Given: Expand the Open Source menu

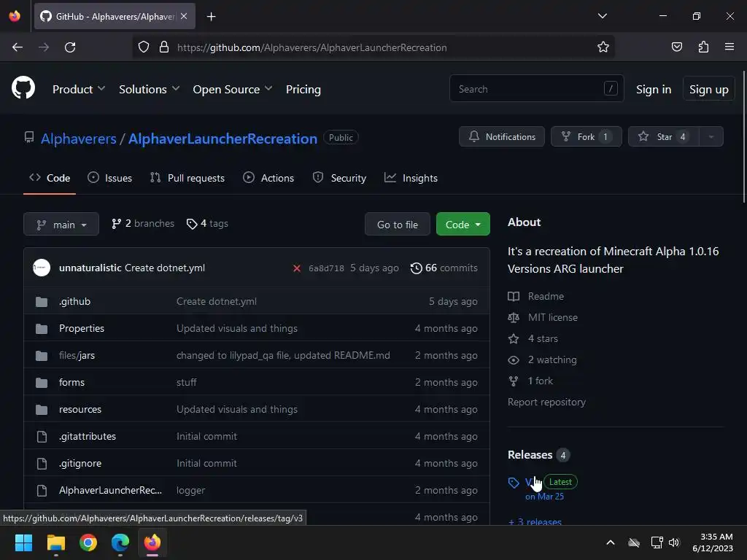Looking at the screenshot, I should tap(233, 89).
